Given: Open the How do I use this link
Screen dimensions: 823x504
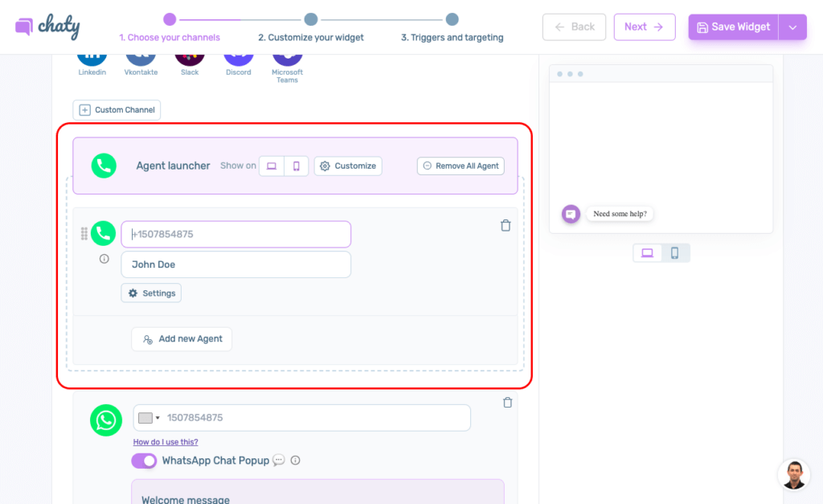Looking at the screenshot, I should coord(166,442).
